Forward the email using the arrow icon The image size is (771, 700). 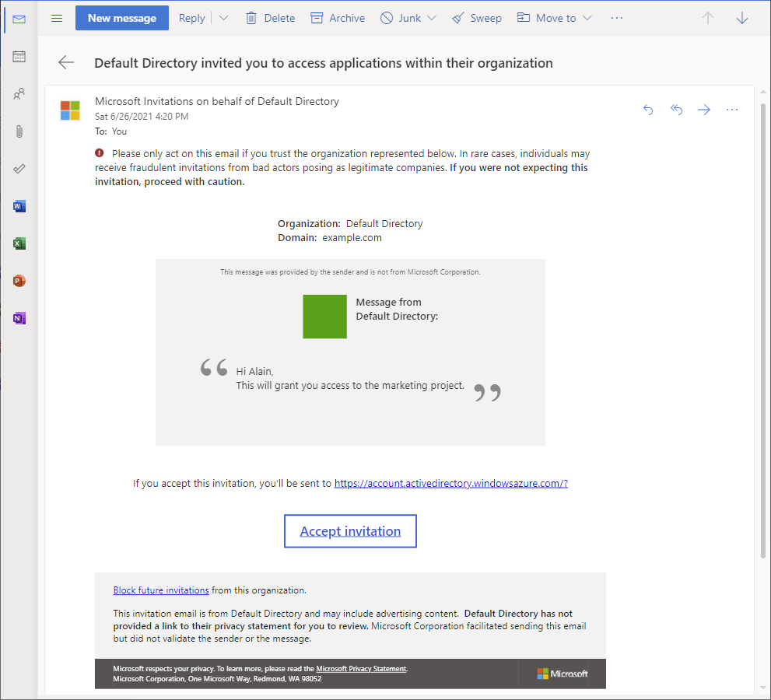tap(704, 110)
